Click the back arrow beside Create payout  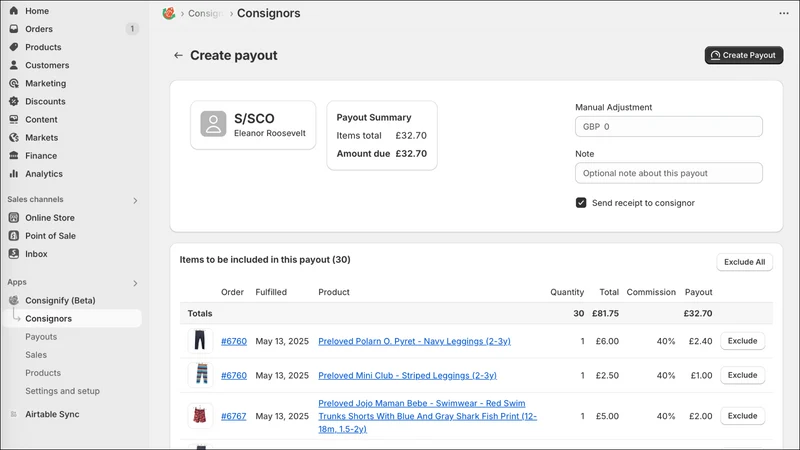click(x=178, y=55)
